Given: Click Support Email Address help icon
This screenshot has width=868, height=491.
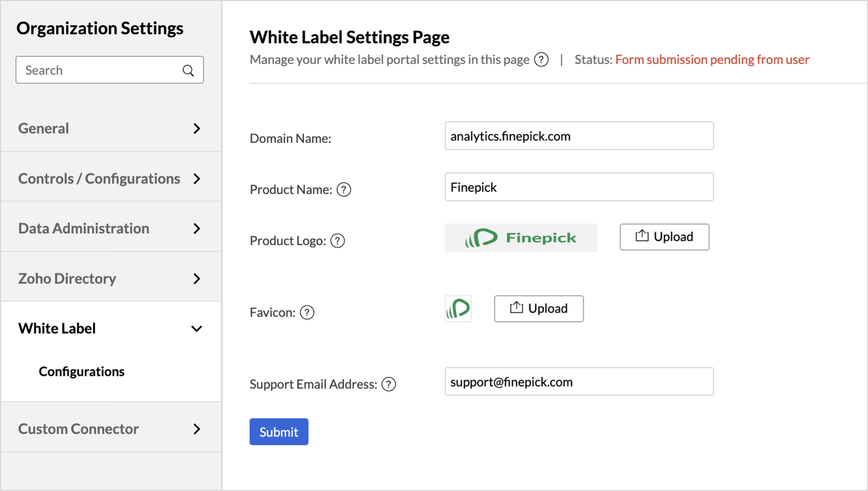Looking at the screenshot, I should 389,384.
